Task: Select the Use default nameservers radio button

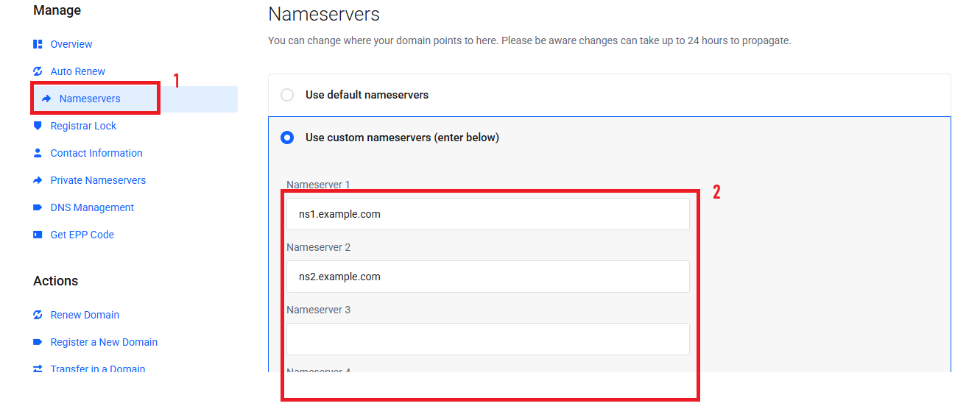Action: 287,95
